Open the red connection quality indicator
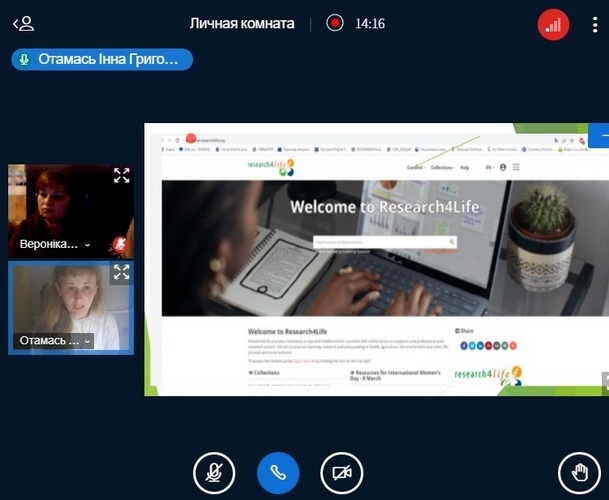Screen dimensions: 609x500 553,24
